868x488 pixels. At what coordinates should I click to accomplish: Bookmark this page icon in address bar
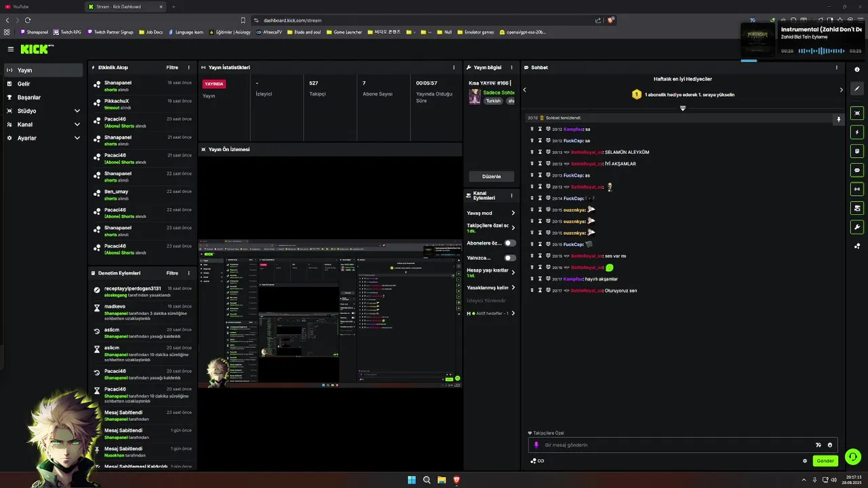pos(243,20)
